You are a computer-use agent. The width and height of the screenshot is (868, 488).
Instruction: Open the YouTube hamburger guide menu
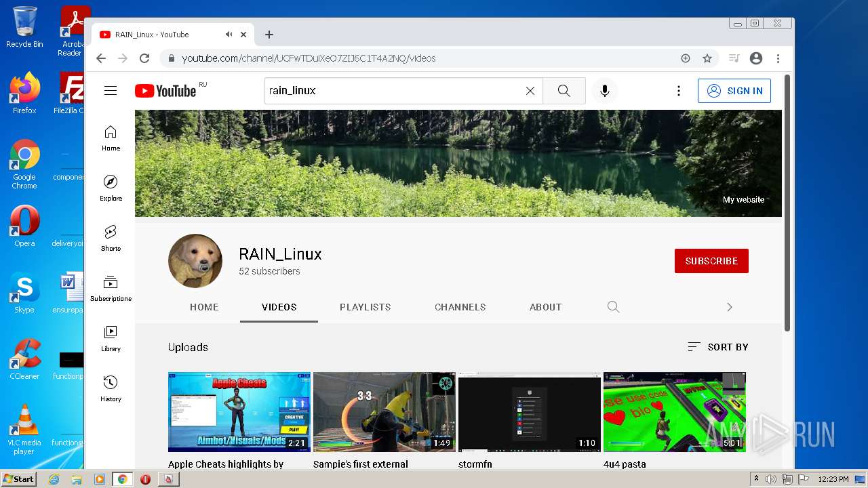pos(111,91)
